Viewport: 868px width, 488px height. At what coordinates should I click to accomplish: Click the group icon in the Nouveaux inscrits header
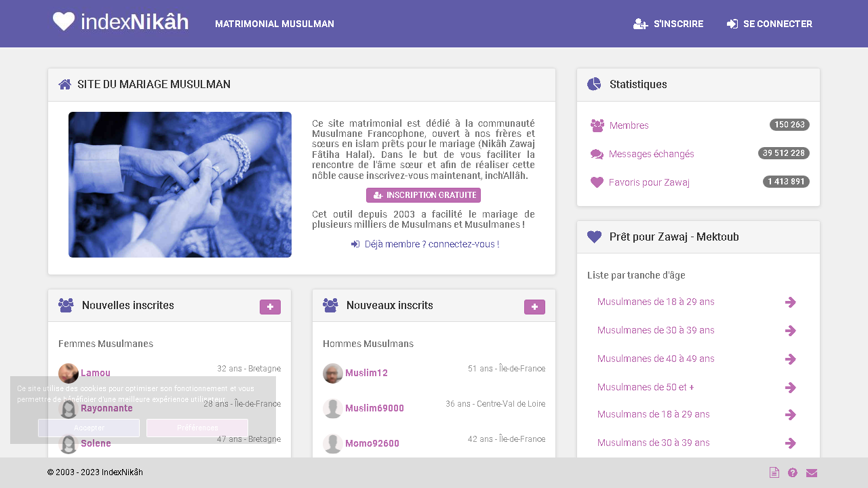point(330,305)
